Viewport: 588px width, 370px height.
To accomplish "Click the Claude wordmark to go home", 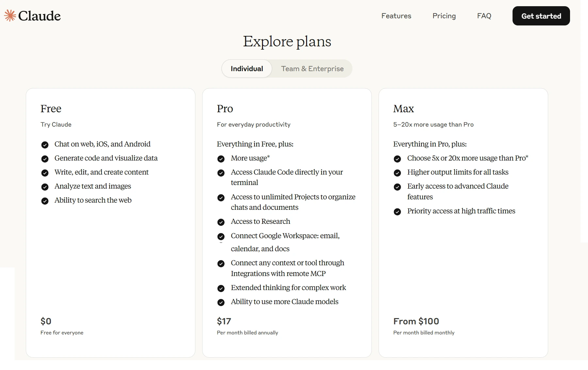I will click(39, 16).
